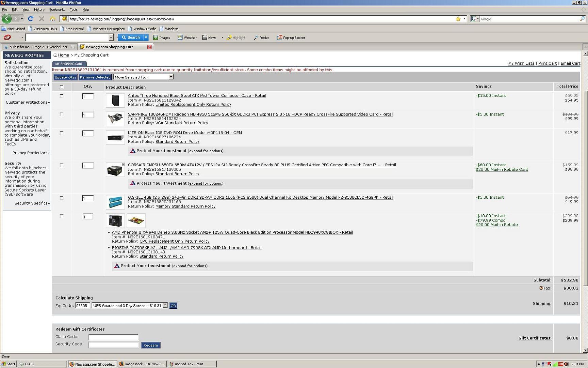Open the Google search engine selector dropdown
Screen dimensions: 588x368
click(475, 19)
